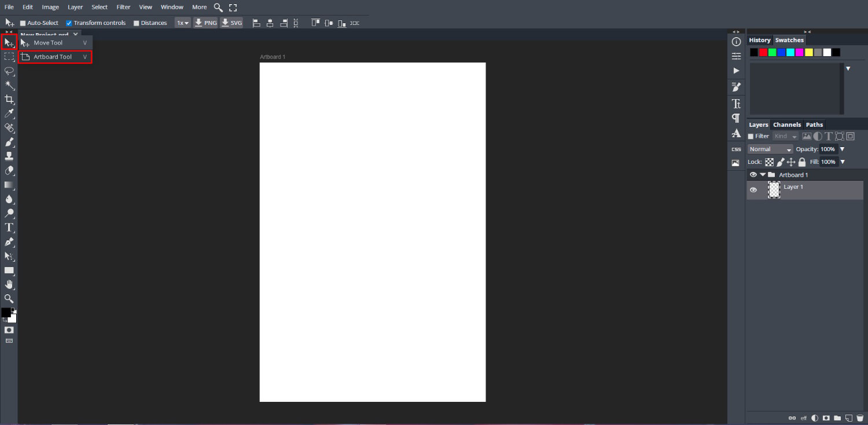The height and width of the screenshot is (425, 868).
Task: Select the Rectangle Select tool
Action: tap(9, 57)
